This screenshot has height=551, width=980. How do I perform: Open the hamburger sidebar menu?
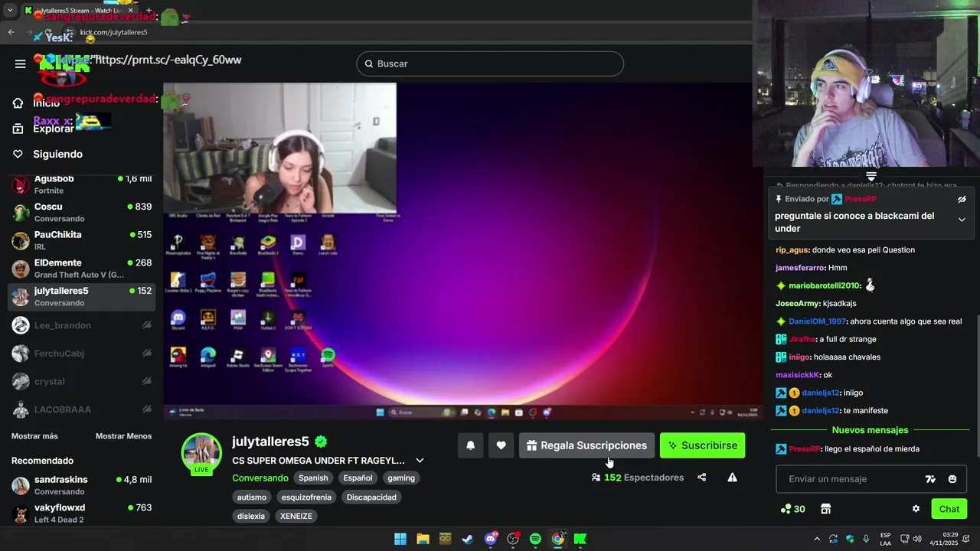(21, 64)
